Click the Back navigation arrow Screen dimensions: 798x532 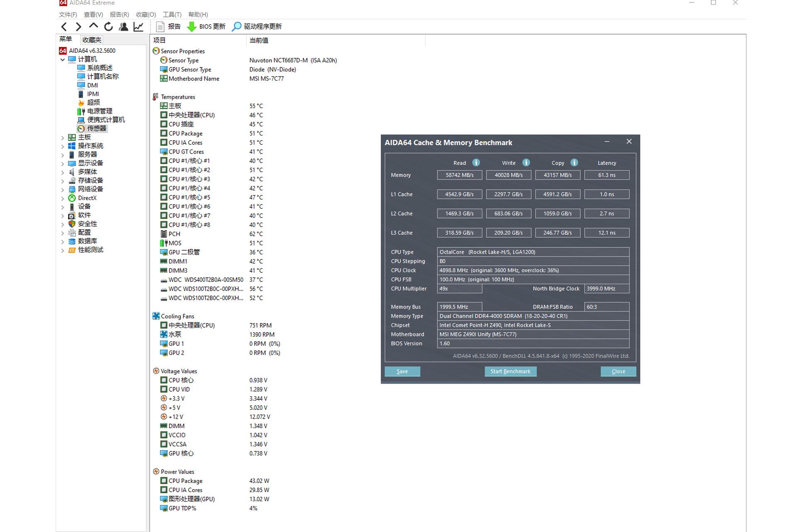click(64, 27)
